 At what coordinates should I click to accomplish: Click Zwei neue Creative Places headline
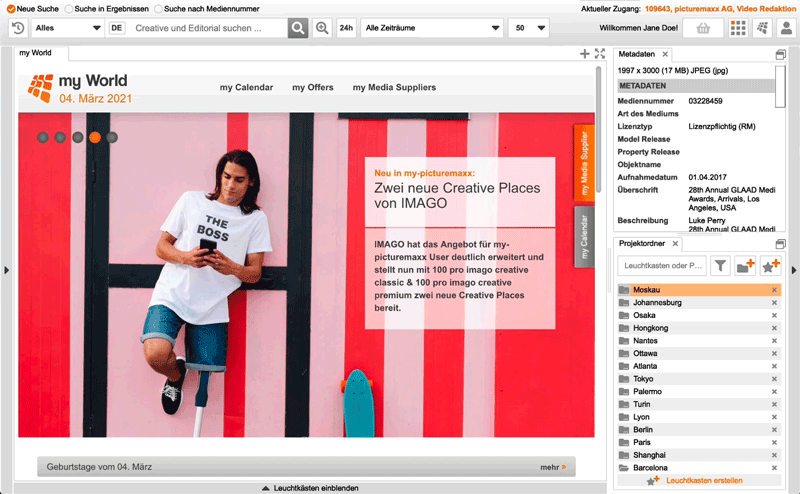(x=457, y=195)
